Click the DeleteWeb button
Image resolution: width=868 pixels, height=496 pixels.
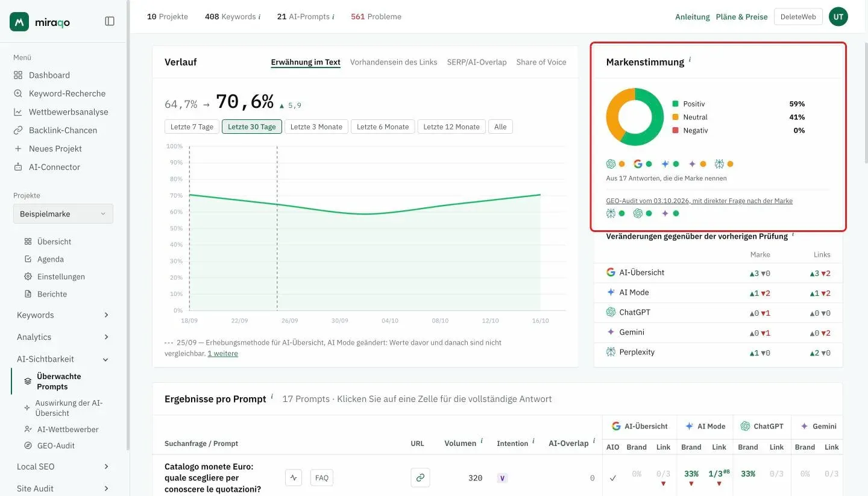pos(798,17)
